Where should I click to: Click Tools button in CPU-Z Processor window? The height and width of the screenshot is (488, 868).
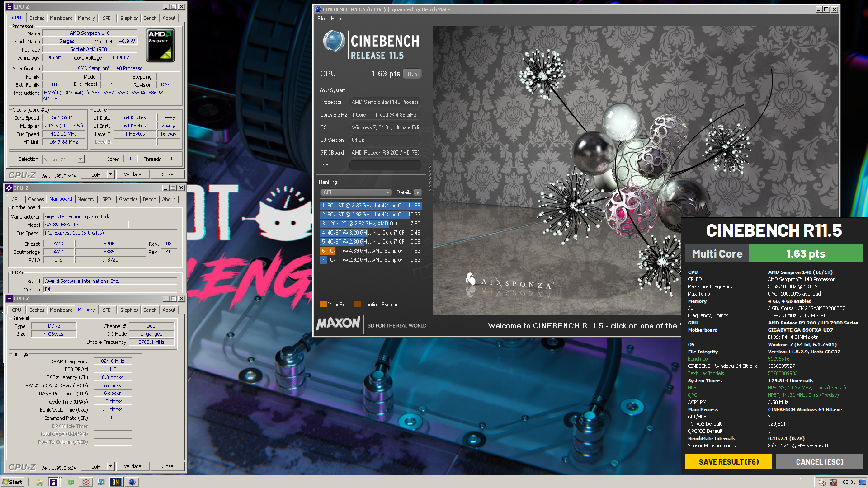[94, 174]
